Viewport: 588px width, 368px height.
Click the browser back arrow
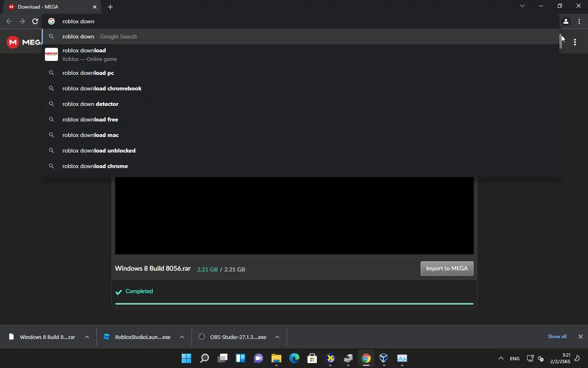click(x=9, y=21)
